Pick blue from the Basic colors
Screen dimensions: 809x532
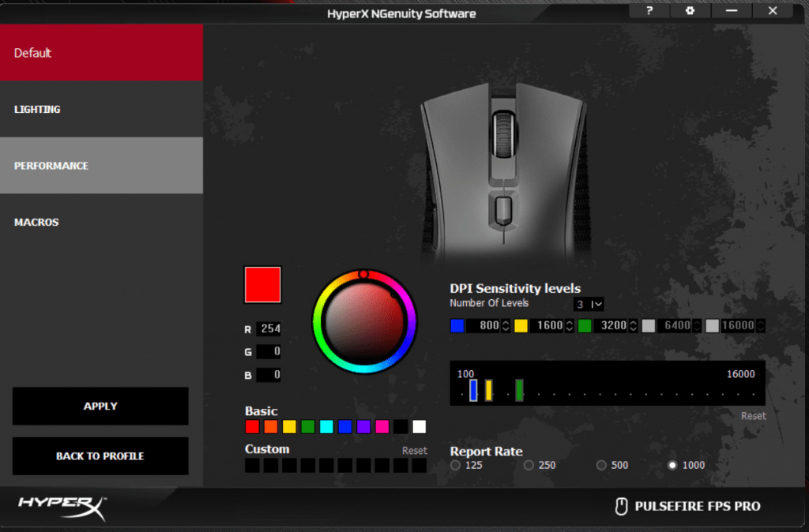click(x=345, y=427)
